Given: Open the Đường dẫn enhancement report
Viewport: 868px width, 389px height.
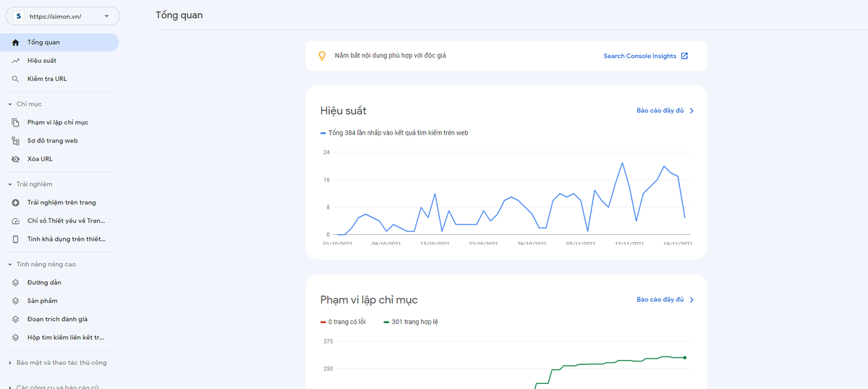Looking at the screenshot, I should click(x=59, y=283).
